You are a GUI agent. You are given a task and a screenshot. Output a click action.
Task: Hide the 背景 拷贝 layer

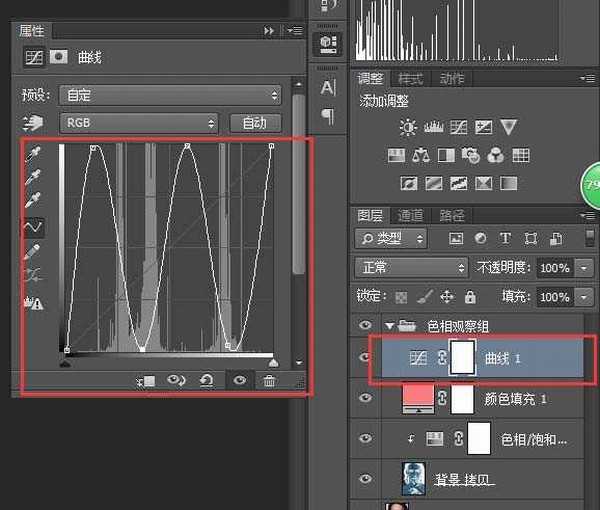[x=365, y=477]
